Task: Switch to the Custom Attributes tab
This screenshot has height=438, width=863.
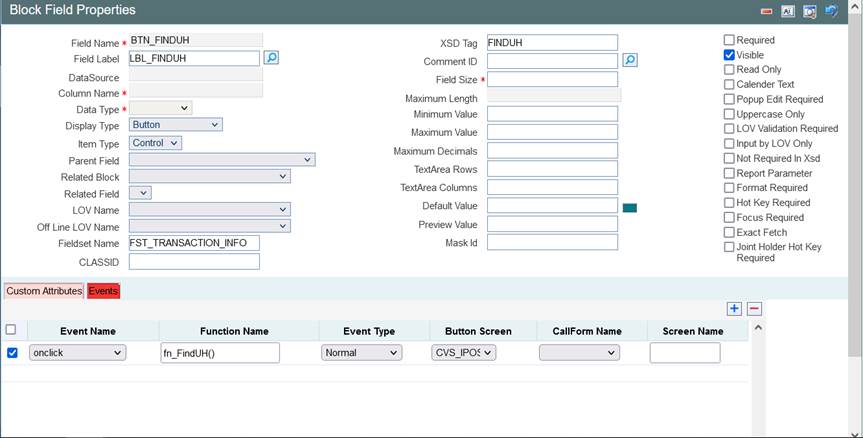Action: (x=44, y=291)
